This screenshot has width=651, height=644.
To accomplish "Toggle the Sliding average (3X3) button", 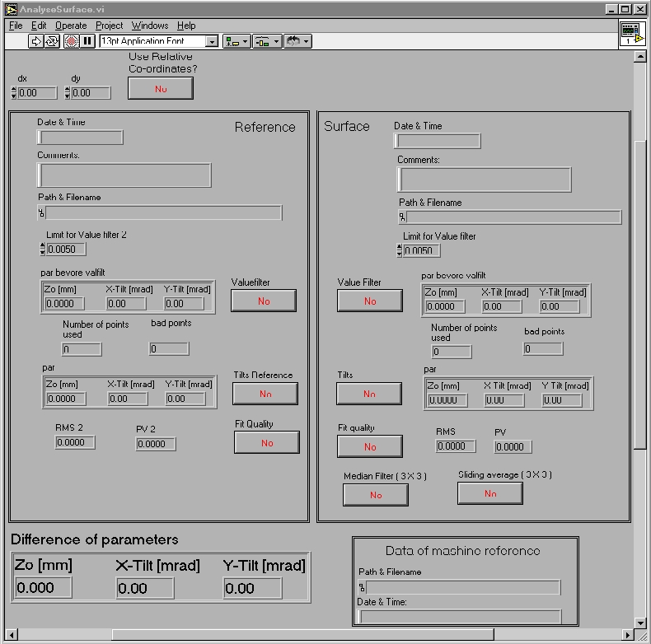I will point(490,493).
